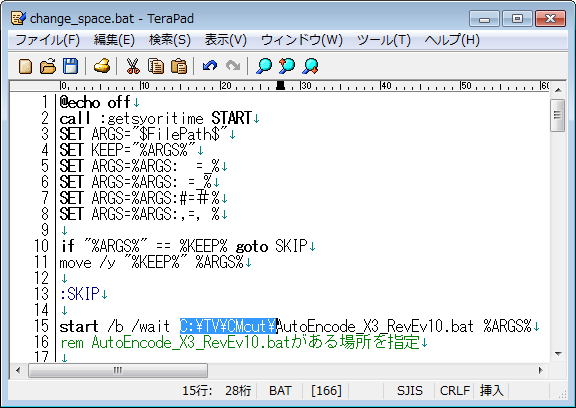Viewport: 576px width, 408px height.
Task: Click the Find previous magnifier icon
Action: pos(287,66)
